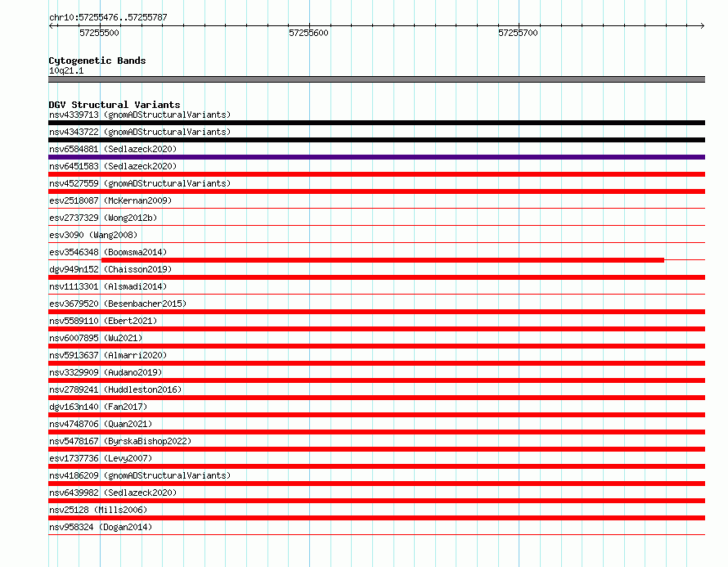This screenshot has width=728, height=567.
Task: Open nsv5478167 ByrskaBishop2022 label
Action: [120, 441]
